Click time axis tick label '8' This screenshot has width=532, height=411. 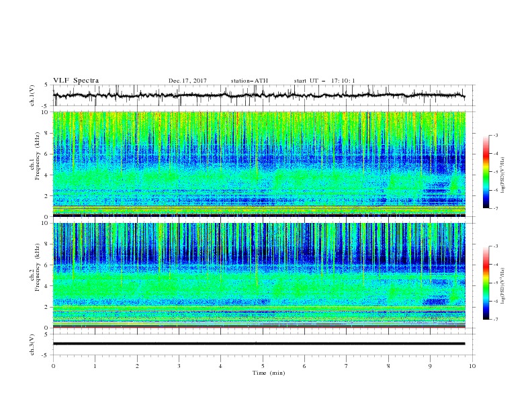click(x=388, y=366)
